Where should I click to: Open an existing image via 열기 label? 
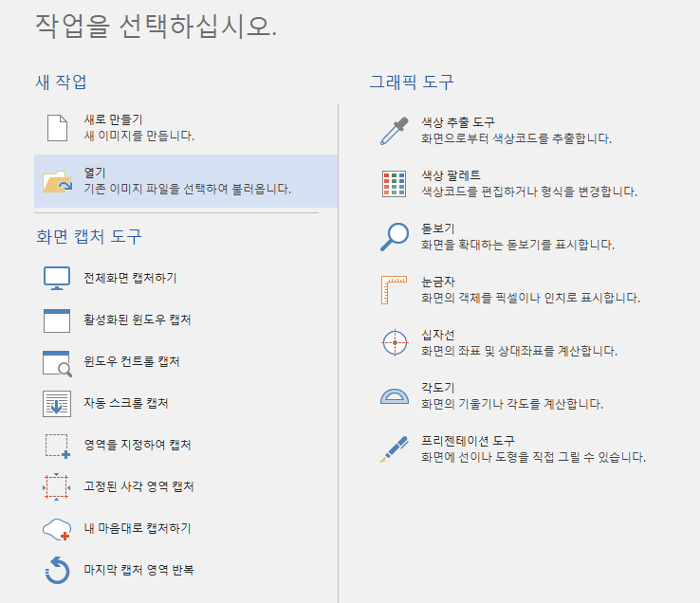coord(95,173)
